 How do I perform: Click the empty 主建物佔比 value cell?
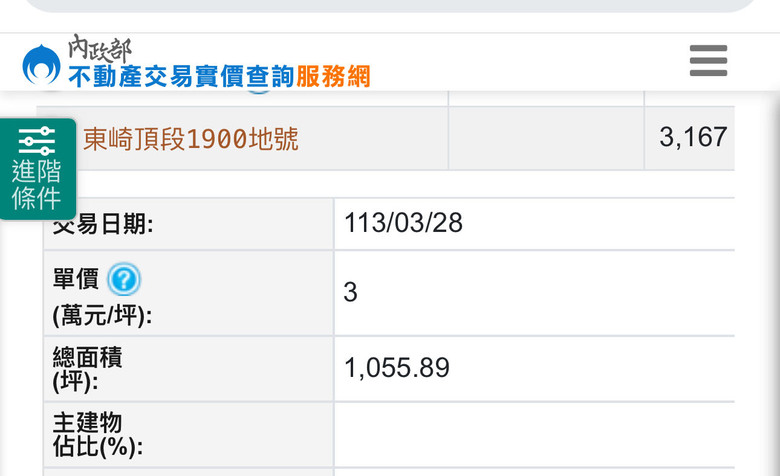point(534,434)
